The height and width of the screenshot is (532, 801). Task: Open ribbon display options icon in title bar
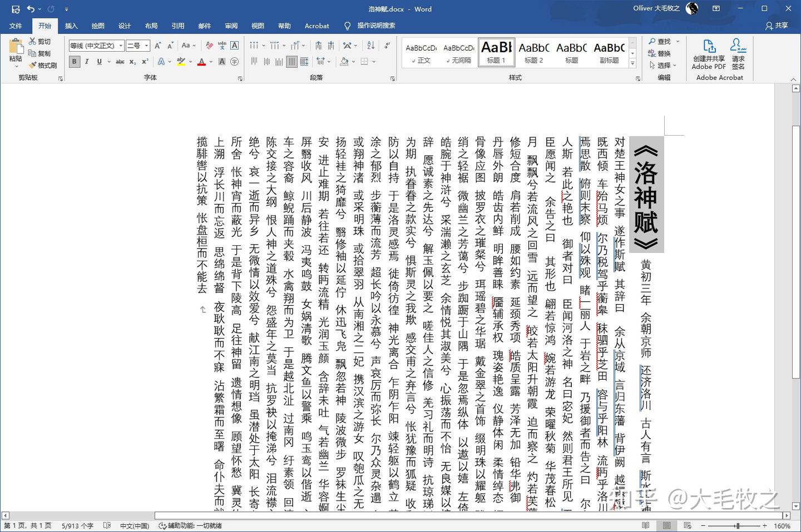(x=716, y=9)
